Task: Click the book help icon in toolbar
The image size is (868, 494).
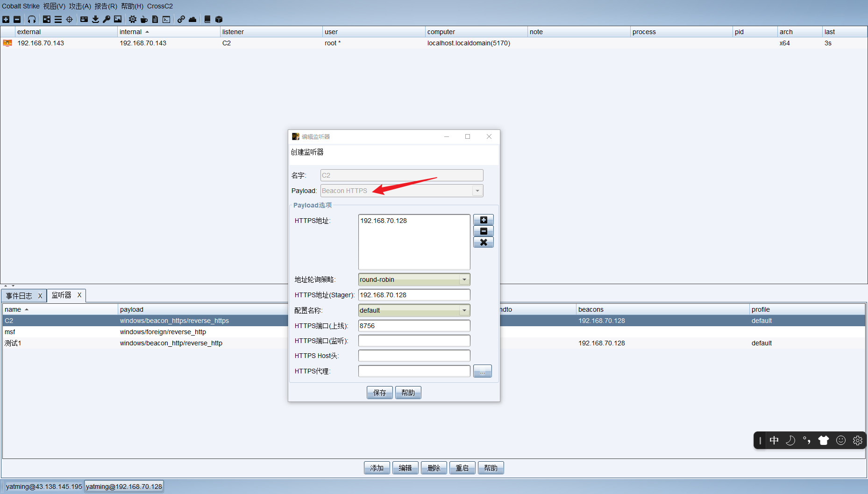Action: pyautogui.click(x=207, y=19)
